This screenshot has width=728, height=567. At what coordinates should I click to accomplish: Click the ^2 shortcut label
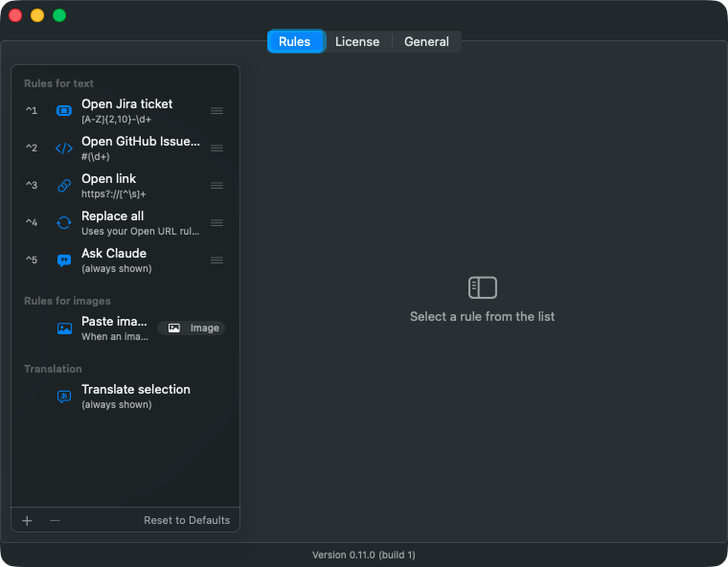(32, 148)
